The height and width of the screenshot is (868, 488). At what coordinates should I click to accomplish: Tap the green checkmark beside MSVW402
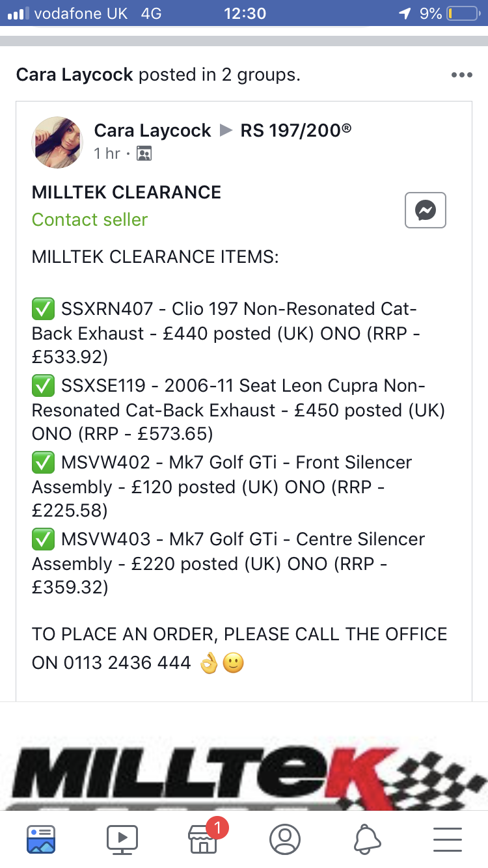coord(43,463)
